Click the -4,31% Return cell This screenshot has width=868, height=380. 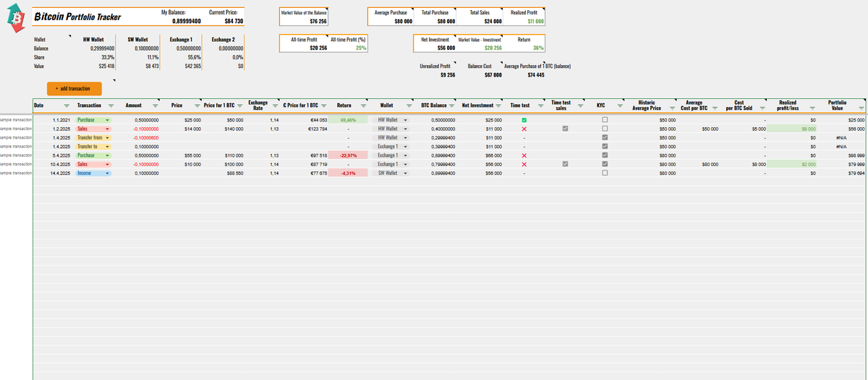click(x=349, y=173)
